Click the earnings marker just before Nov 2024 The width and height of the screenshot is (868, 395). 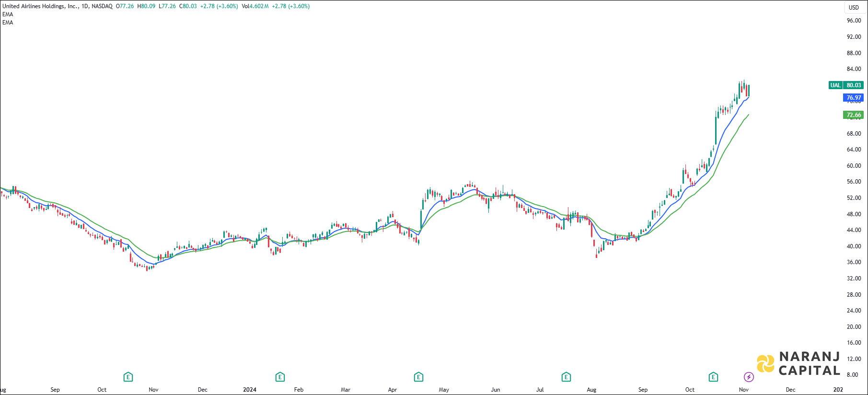point(713,377)
